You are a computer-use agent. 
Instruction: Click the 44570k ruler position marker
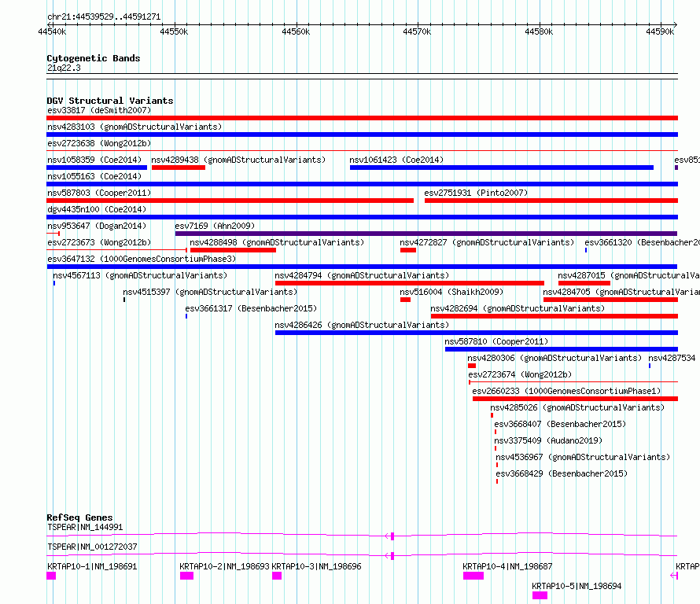point(417,31)
